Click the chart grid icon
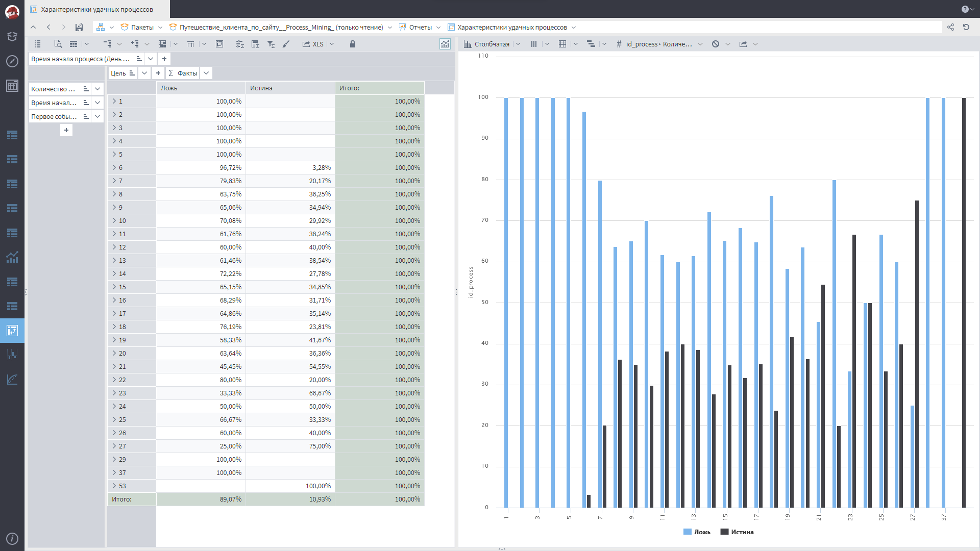Image resolution: width=980 pixels, height=551 pixels. (562, 44)
